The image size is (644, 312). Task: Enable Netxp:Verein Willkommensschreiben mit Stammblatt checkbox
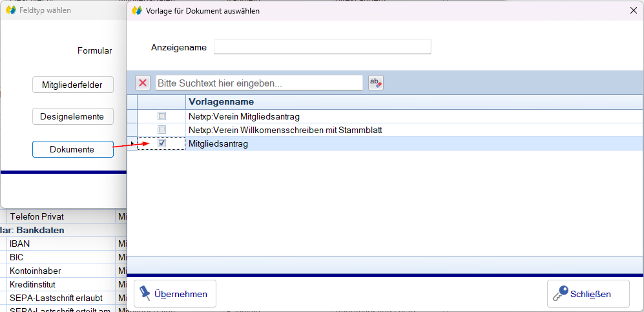[x=162, y=130]
